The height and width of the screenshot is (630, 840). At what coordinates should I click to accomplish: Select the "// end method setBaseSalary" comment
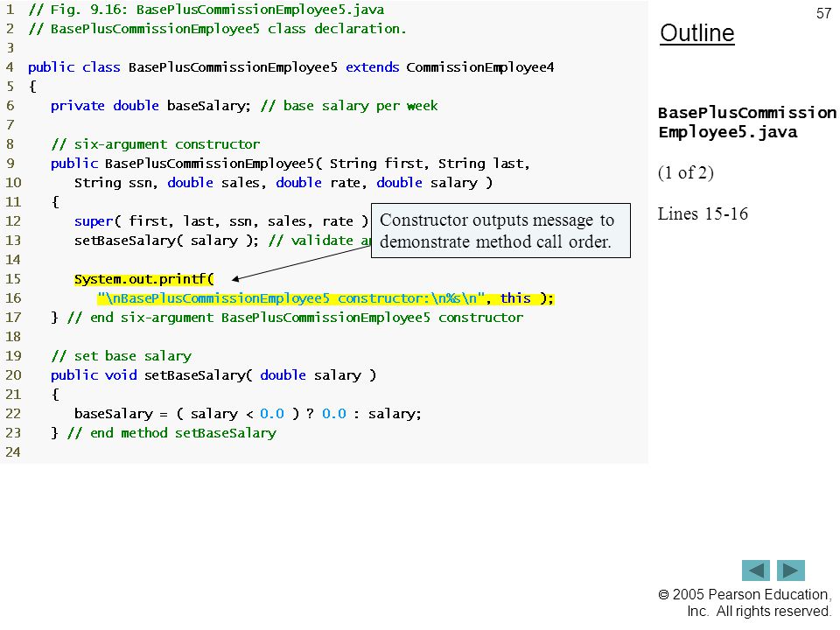171,433
